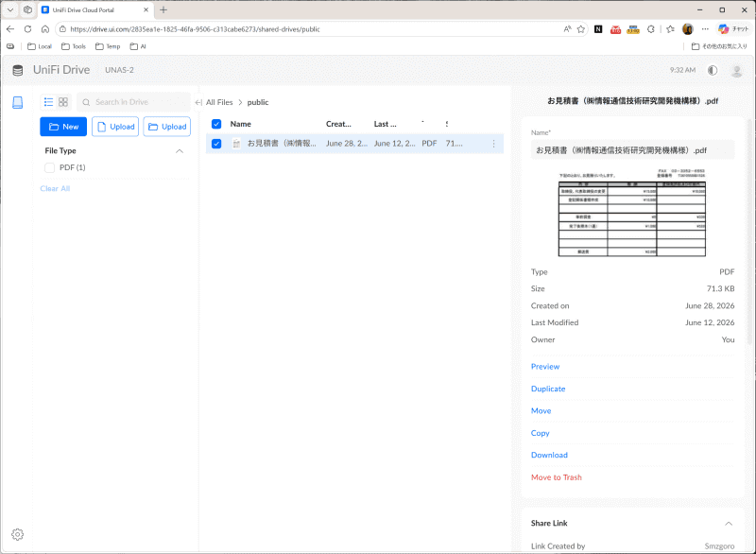Uncheck the select-all checkbox in header
This screenshot has height=554, width=756.
click(x=216, y=124)
